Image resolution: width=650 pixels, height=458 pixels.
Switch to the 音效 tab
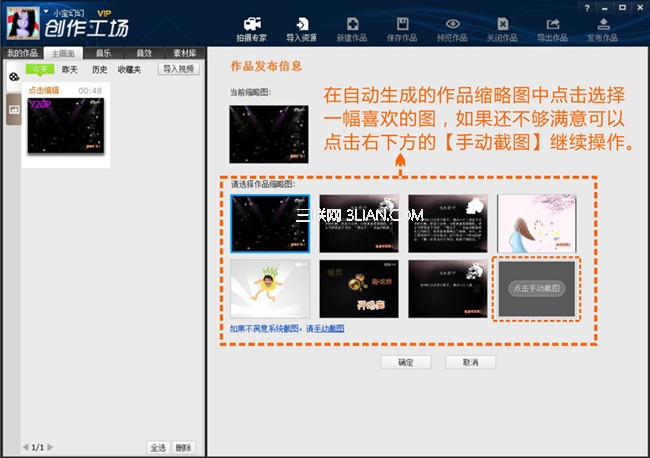[x=144, y=53]
